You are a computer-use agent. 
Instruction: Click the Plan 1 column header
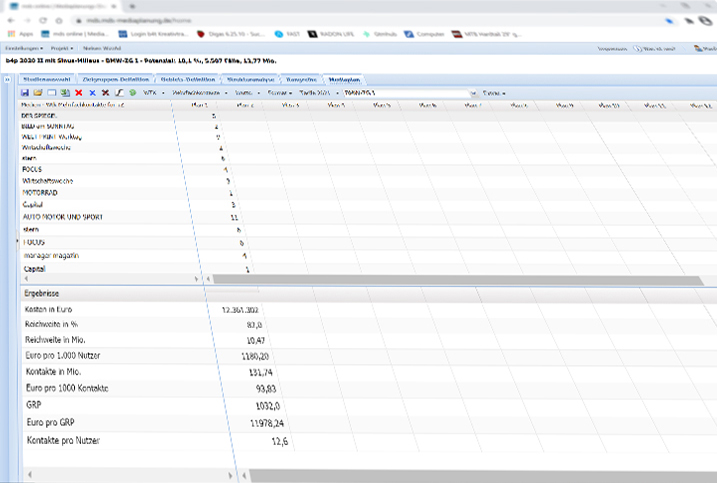[x=199, y=105]
